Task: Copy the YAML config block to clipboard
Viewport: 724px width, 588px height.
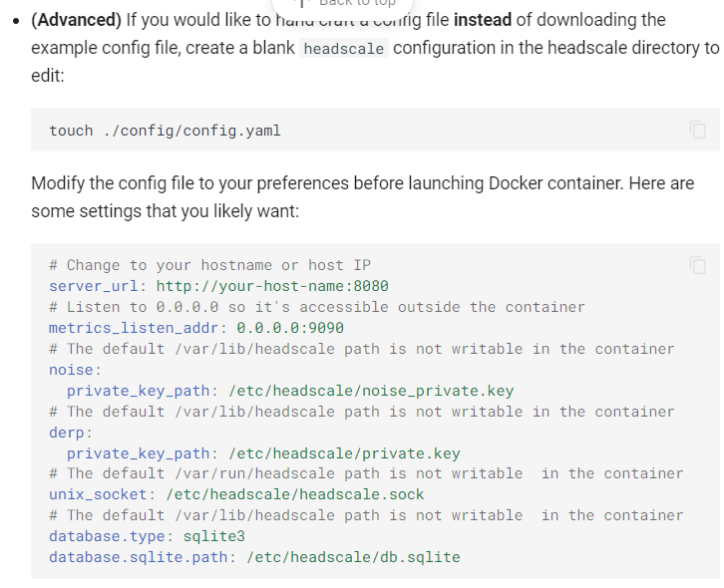Action: [x=697, y=265]
